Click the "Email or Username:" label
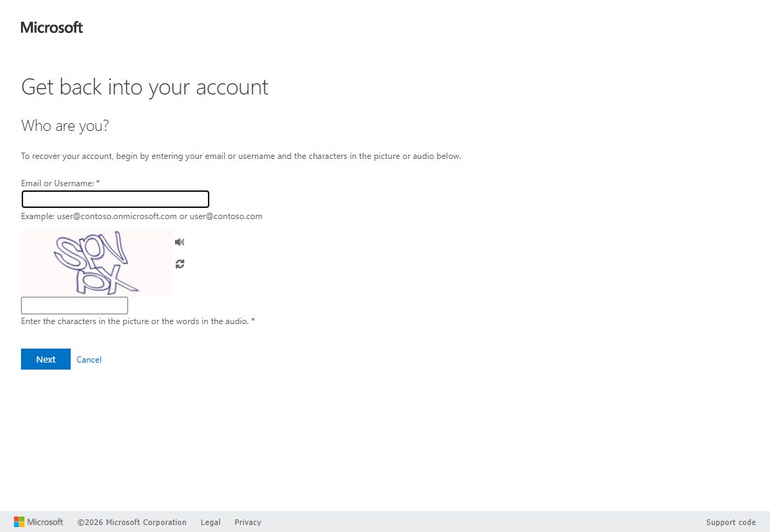This screenshot has height=532, width=770. (57, 183)
